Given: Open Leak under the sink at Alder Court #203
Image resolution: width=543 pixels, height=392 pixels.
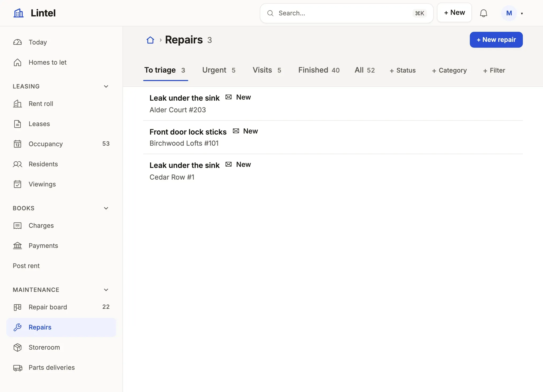Looking at the screenshot, I should [333, 104].
